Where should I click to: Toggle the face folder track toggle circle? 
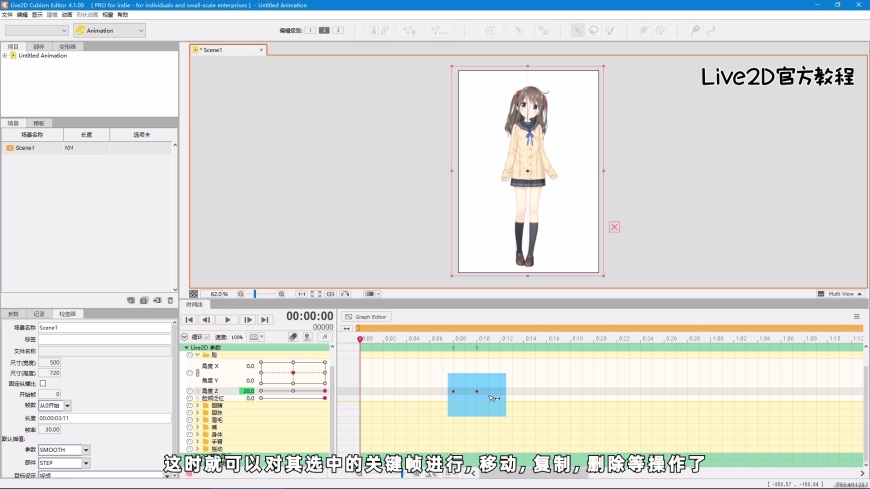tap(190, 355)
